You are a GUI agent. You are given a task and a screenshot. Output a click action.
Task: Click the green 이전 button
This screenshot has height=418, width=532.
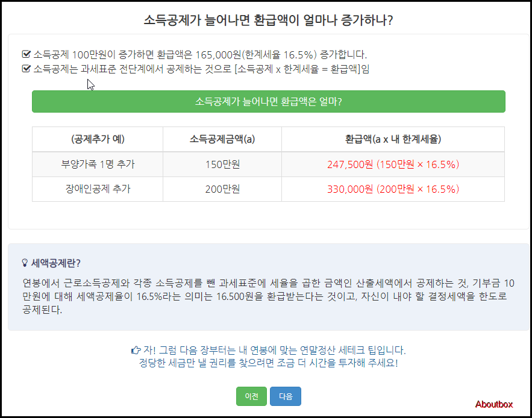click(x=251, y=396)
